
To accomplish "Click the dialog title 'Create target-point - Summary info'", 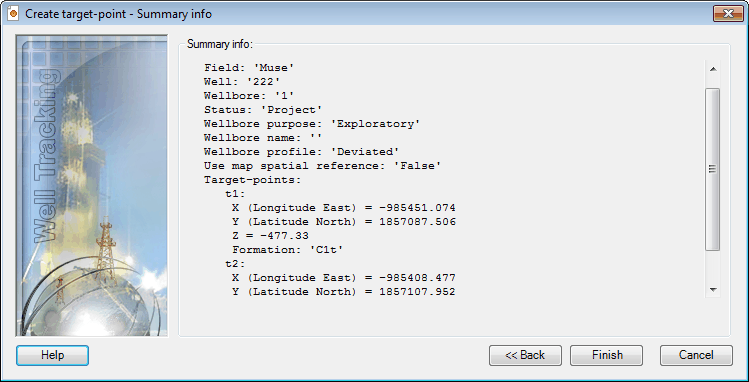I will pyautogui.click(x=118, y=14).
